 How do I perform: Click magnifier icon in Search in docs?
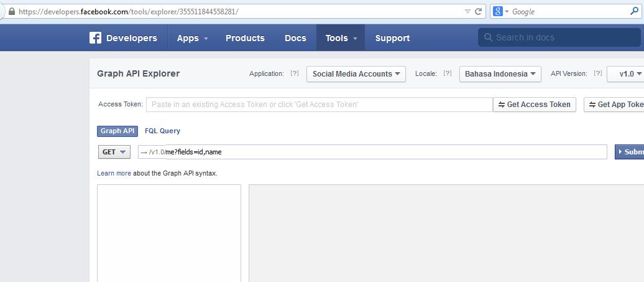[489, 37]
